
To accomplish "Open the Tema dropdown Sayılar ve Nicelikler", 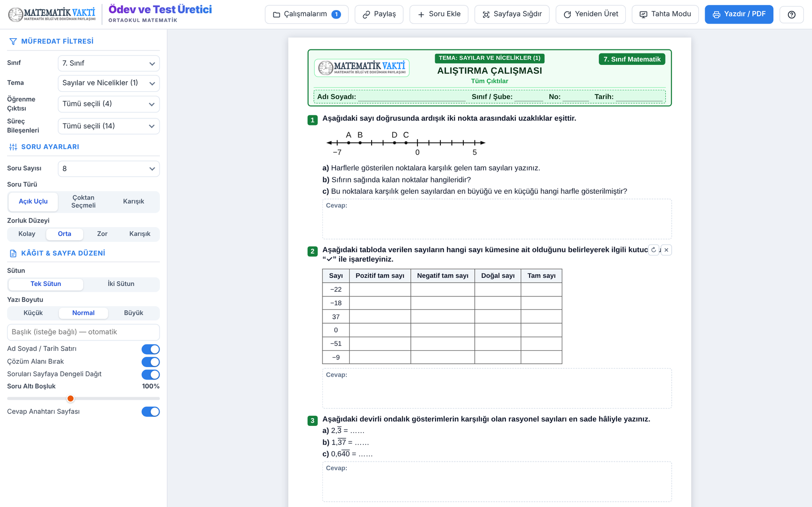I will tap(108, 83).
